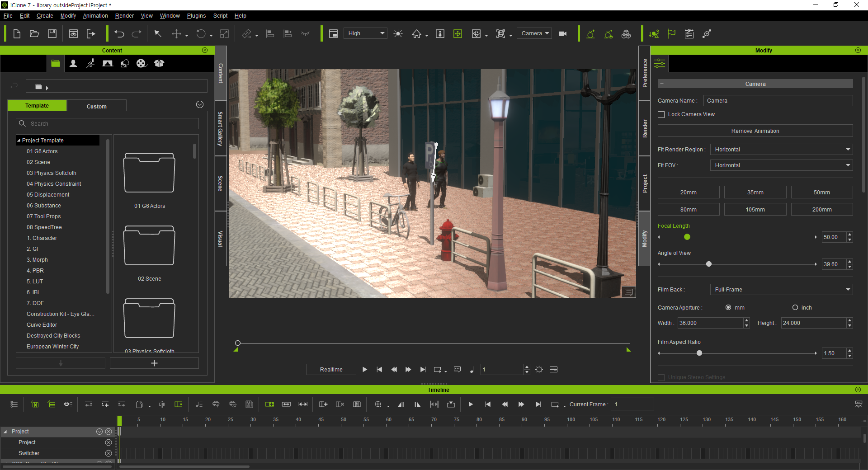Collapse the Camera section
Screen dimensions: 868x470
click(x=661, y=84)
